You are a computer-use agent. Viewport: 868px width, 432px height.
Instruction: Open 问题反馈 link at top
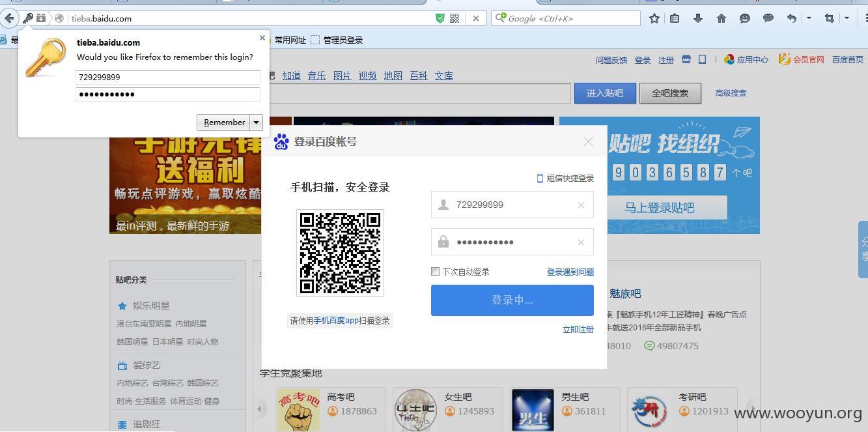611,60
